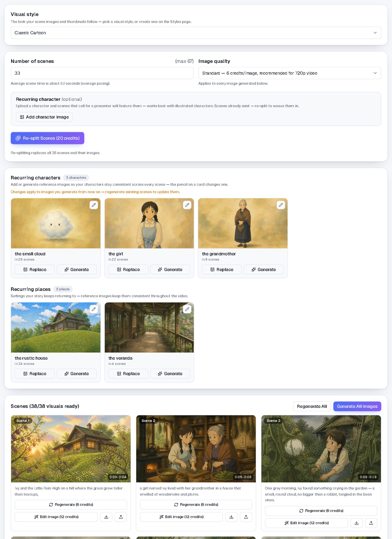This screenshot has width=392, height=539.
Task: Replace the veranda image
Action: click(x=128, y=374)
